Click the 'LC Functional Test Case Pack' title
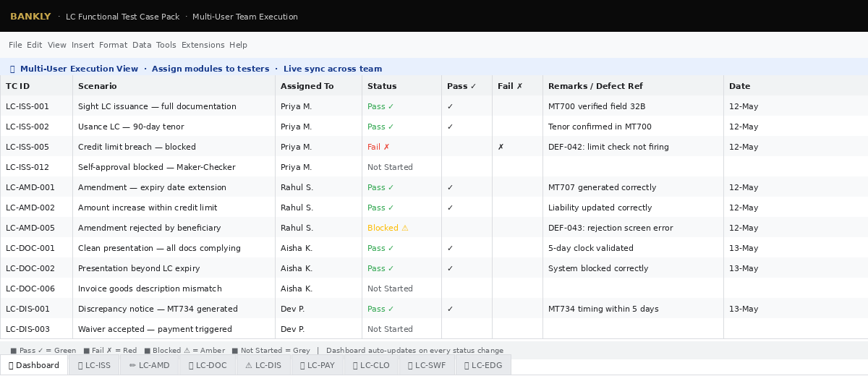Viewport: 868px width, 376px height. (122, 17)
